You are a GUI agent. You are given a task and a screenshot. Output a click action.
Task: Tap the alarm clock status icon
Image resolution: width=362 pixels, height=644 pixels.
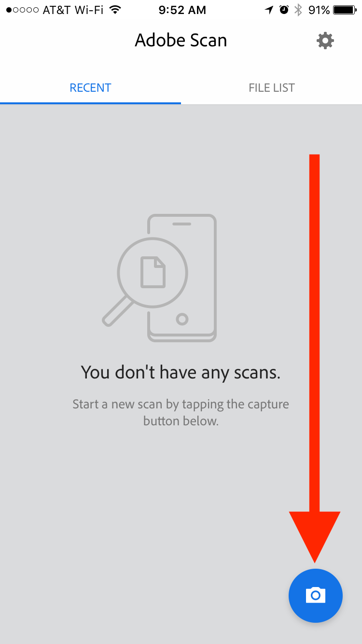(x=284, y=10)
